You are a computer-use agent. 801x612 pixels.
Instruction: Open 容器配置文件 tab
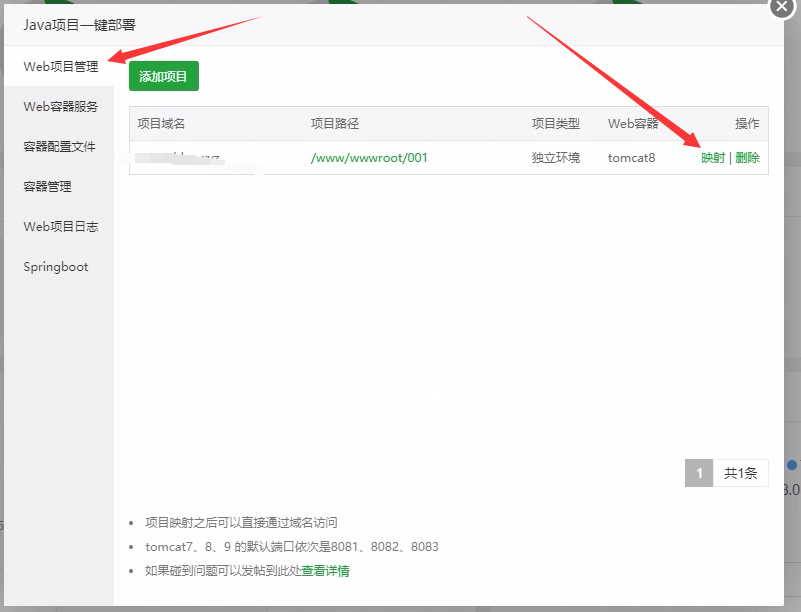pos(59,147)
